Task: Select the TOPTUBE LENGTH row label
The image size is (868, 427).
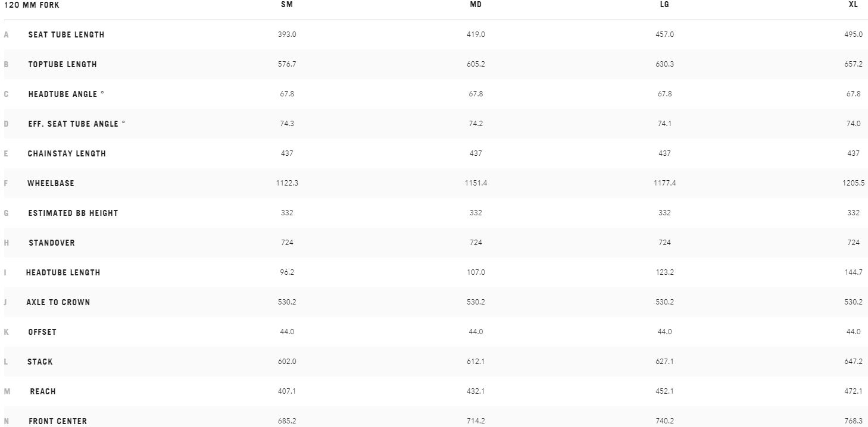Action: coord(63,64)
